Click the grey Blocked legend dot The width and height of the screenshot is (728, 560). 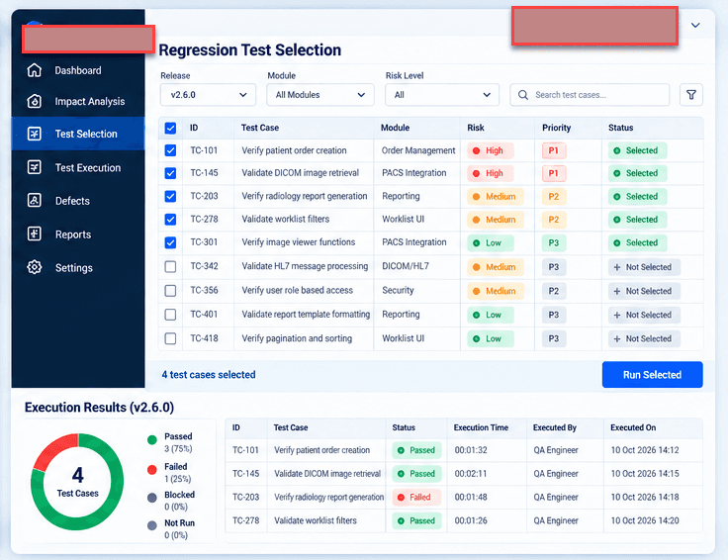(x=151, y=498)
